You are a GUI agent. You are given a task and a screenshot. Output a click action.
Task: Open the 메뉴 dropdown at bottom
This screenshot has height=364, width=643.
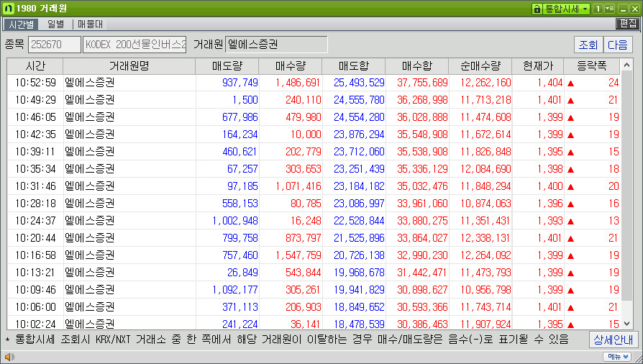[616, 357]
